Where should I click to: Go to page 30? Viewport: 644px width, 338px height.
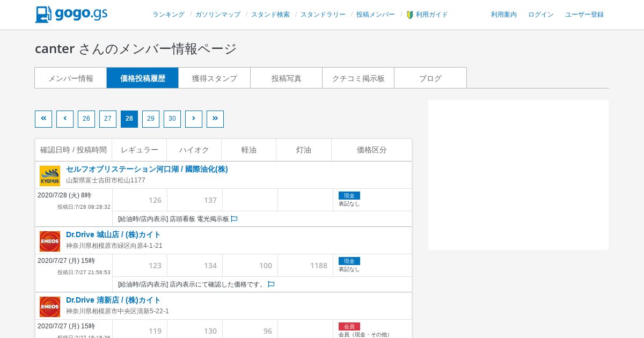(x=172, y=119)
